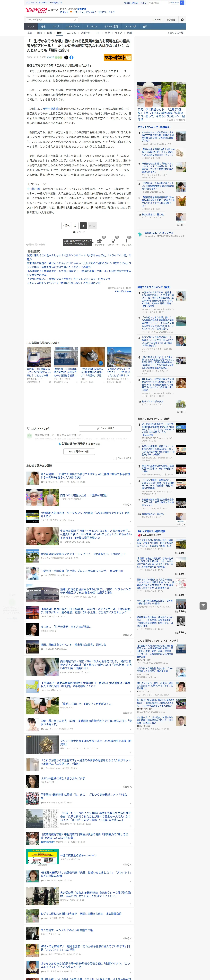Viewport: 210px width, 980px height.
Task: Open 中川淳一郎 author profile link
Action: pos(33,189)
